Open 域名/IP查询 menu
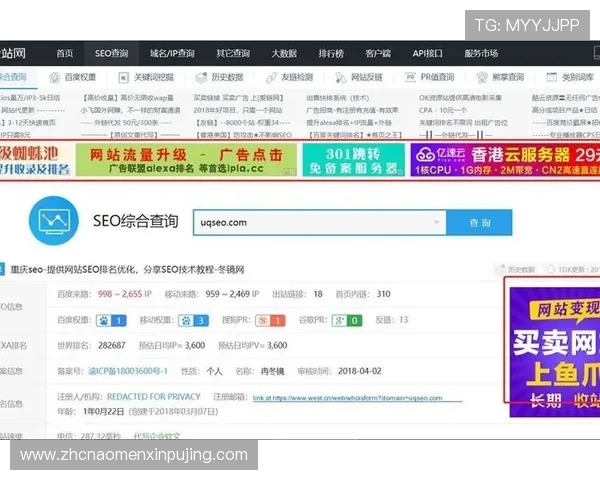 coord(172,53)
